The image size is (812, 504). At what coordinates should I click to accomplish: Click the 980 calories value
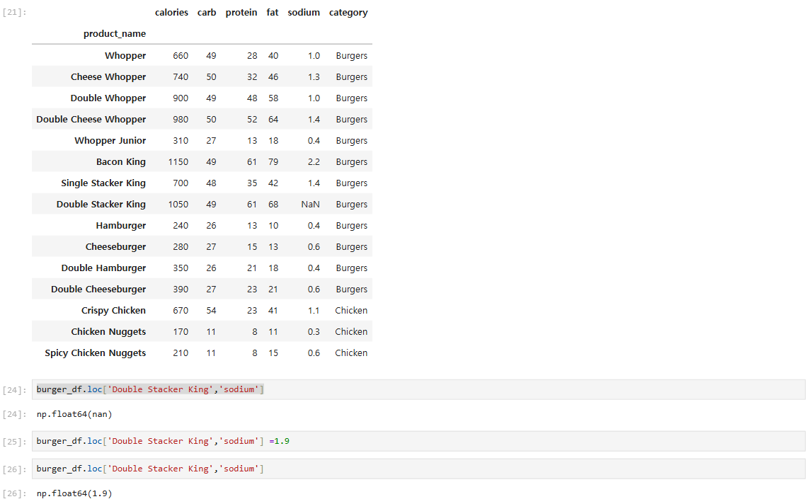(x=181, y=119)
